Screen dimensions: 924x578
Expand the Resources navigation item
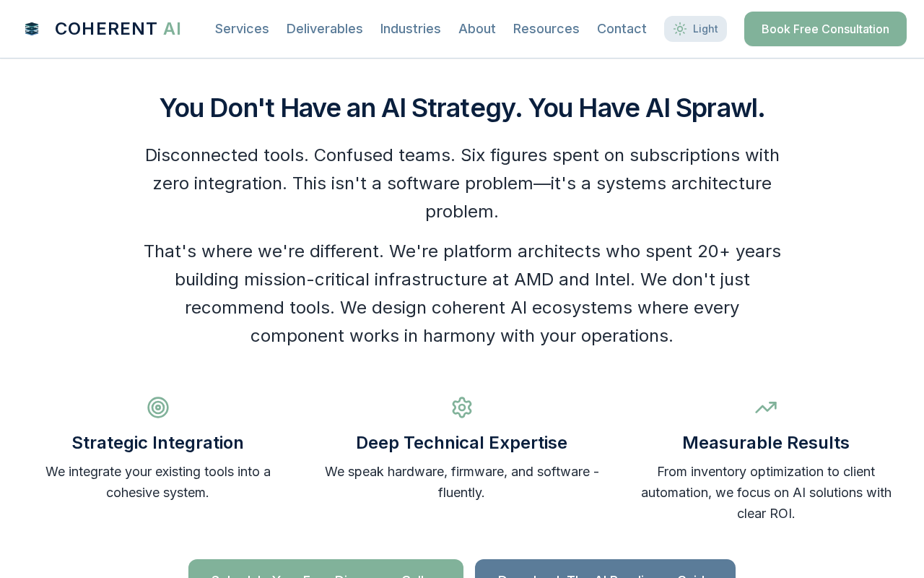click(546, 29)
